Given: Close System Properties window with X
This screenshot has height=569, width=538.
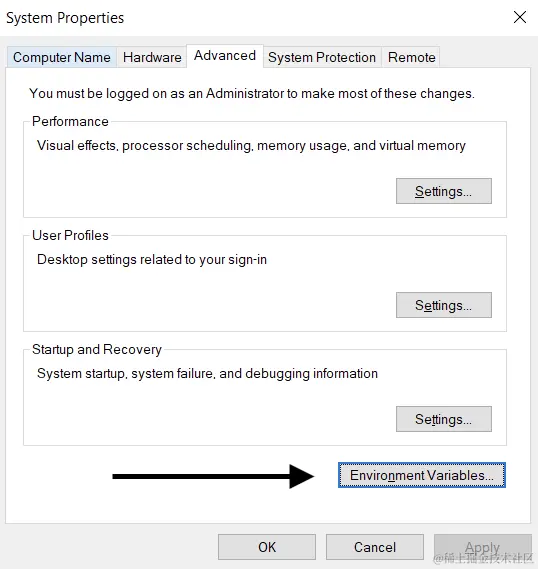Looking at the screenshot, I should pos(519,17).
